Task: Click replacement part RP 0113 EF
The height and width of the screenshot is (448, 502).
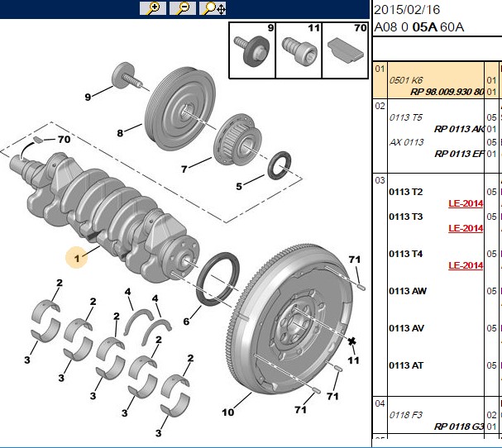Action: pos(459,154)
